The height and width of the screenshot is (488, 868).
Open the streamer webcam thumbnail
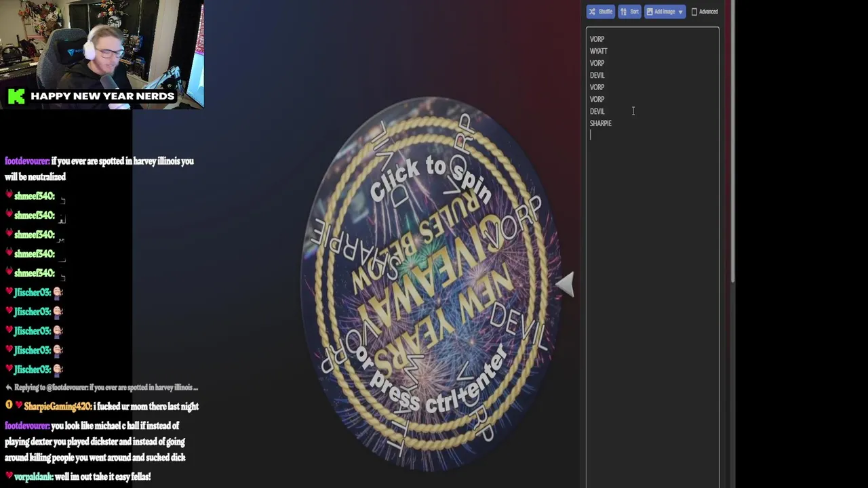102,54
